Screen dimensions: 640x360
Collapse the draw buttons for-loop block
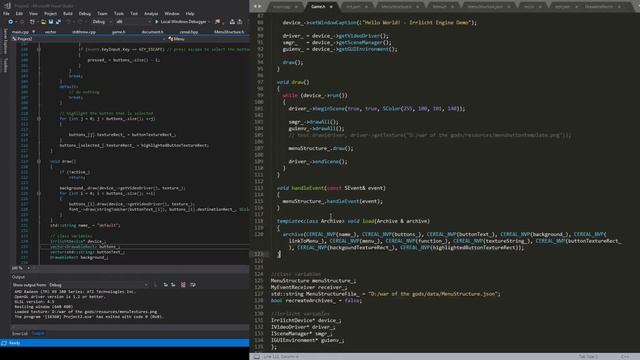(x=39, y=193)
